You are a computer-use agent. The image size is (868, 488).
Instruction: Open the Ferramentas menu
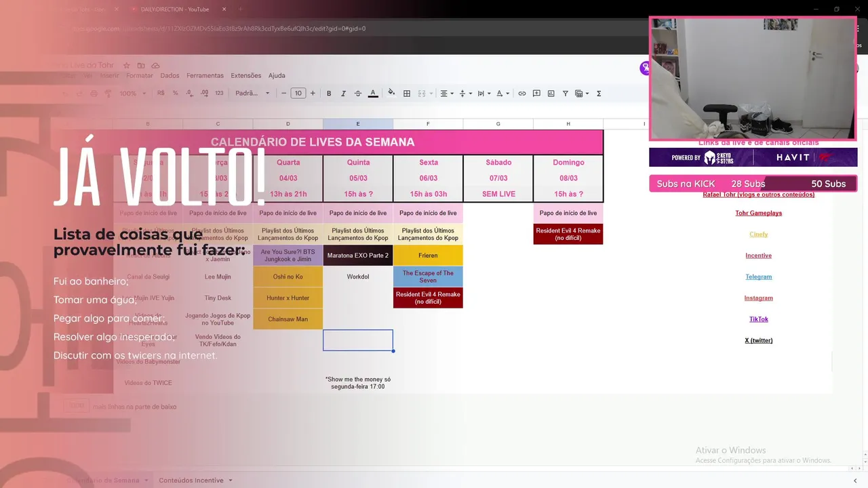tap(205, 76)
